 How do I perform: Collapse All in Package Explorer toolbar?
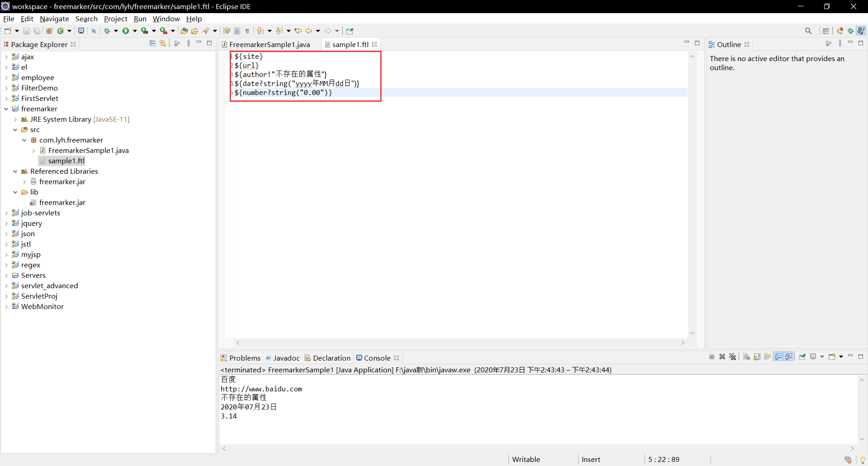[152, 43]
